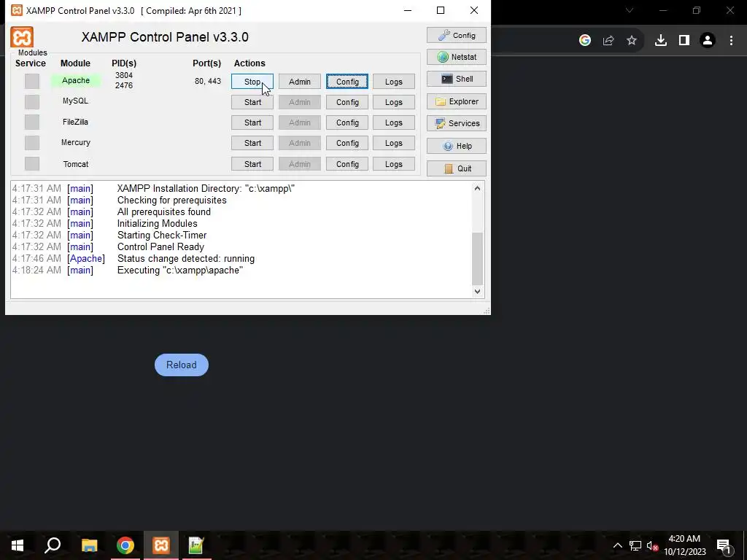View FileZilla Logs

click(394, 122)
